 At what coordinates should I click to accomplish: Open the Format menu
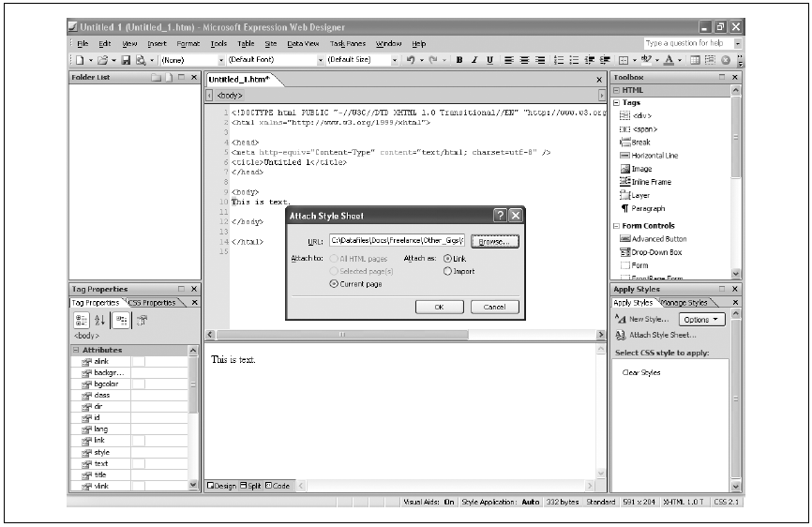pos(188,43)
